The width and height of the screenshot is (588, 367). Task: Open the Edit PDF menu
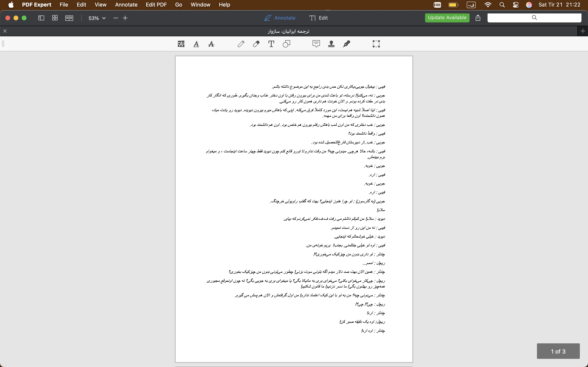coord(156,5)
